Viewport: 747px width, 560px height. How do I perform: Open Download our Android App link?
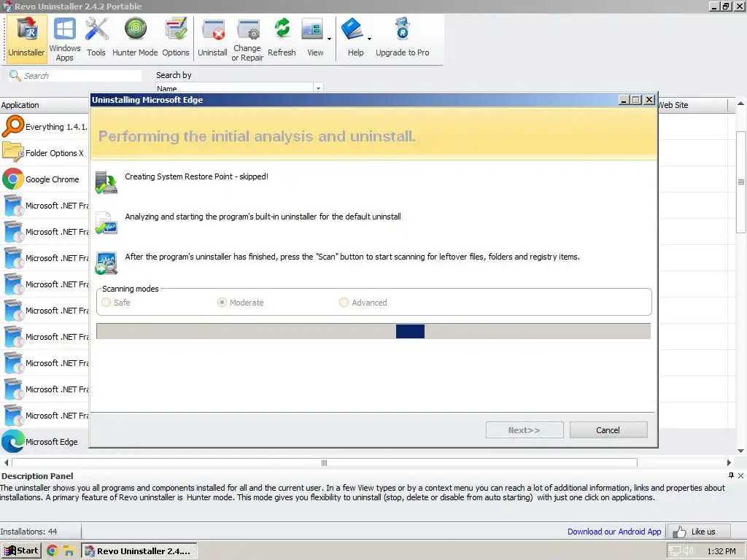(x=614, y=532)
